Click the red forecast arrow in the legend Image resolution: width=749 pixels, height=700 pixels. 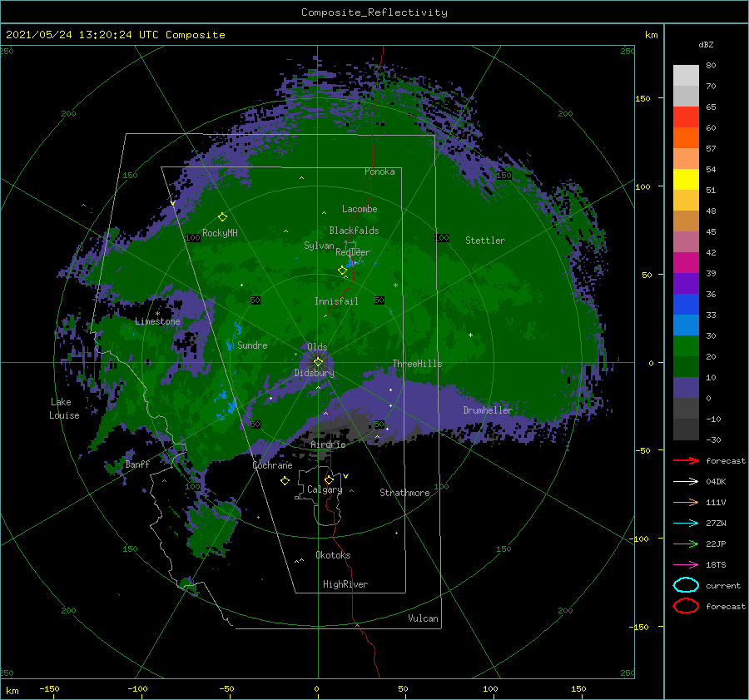point(686,460)
